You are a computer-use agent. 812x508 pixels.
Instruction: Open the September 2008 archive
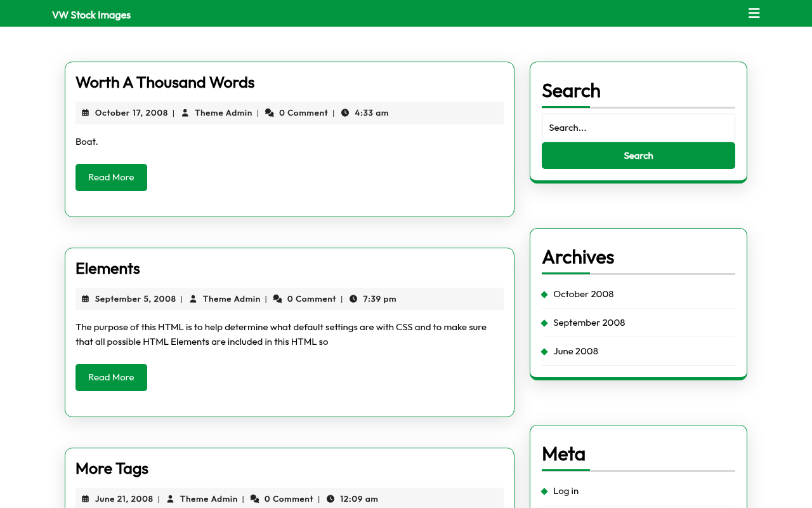(x=589, y=323)
